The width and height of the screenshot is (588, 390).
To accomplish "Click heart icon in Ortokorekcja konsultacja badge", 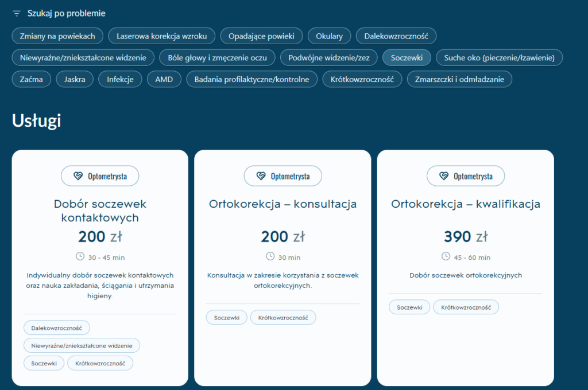I will (261, 176).
